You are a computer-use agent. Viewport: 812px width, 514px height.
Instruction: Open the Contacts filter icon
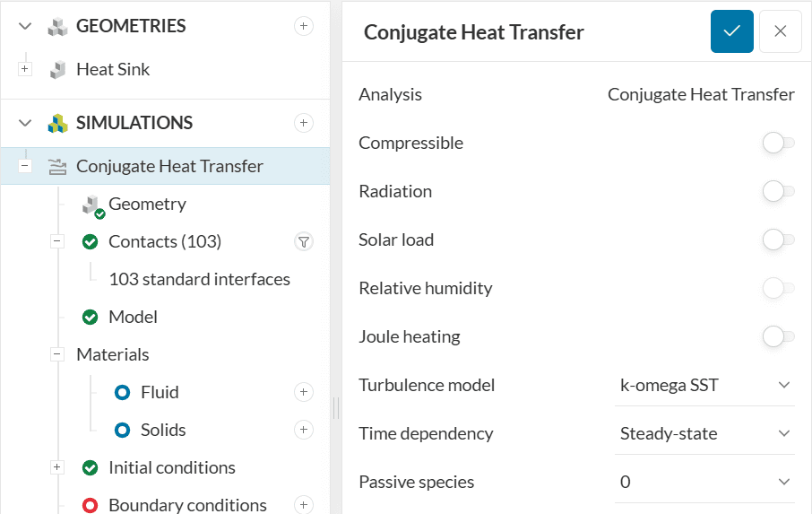[x=304, y=241]
